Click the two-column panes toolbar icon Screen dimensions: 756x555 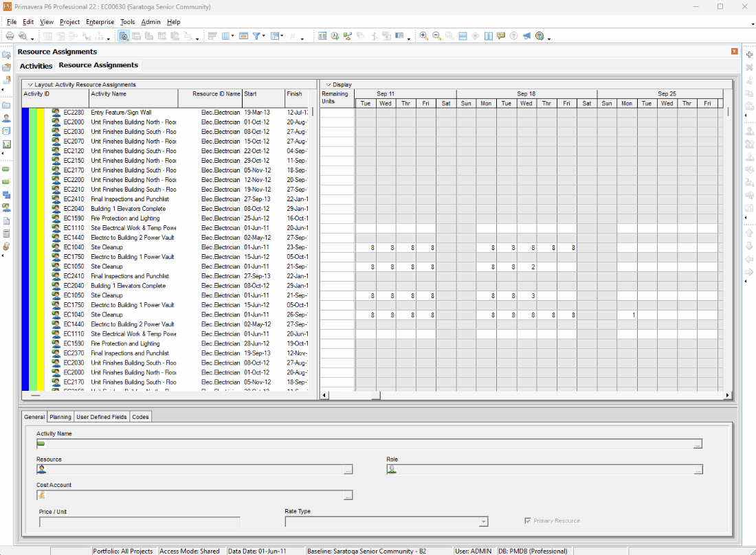[x=489, y=36]
